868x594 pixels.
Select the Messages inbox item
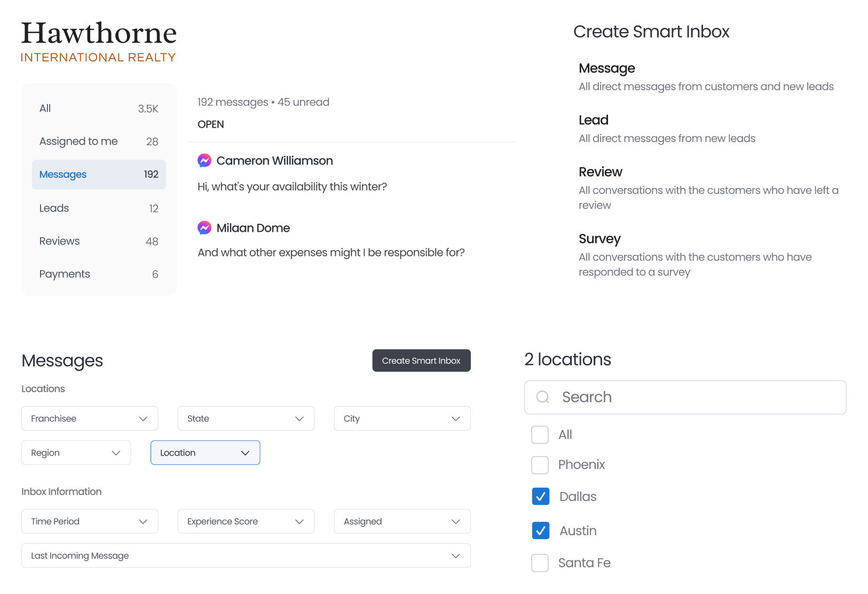coord(99,175)
